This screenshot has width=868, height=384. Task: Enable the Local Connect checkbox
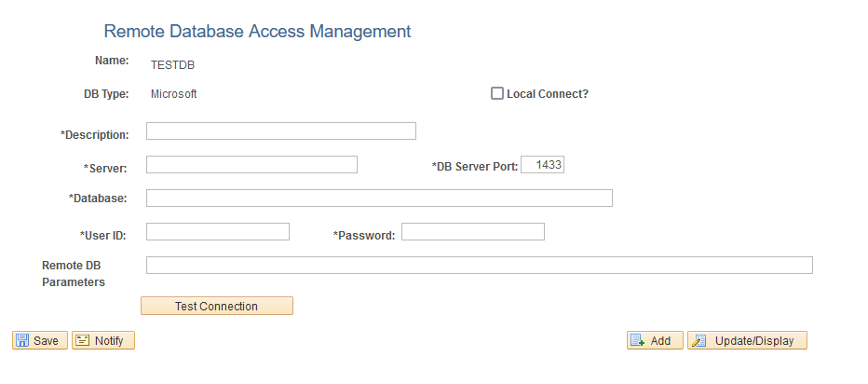point(497,93)
